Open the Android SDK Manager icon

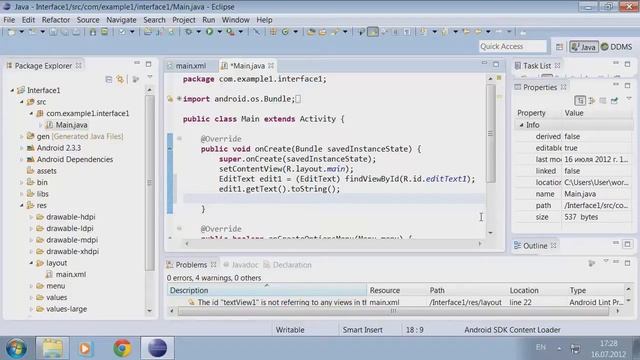pos(93,32)
